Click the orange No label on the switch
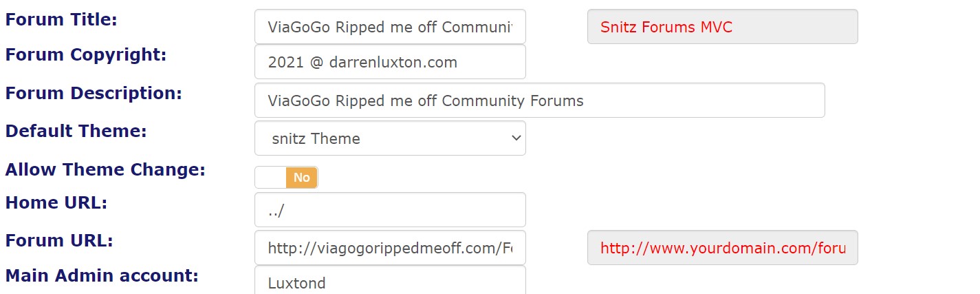The width and height of the screenshot is (980, 294). pos(301,177)
